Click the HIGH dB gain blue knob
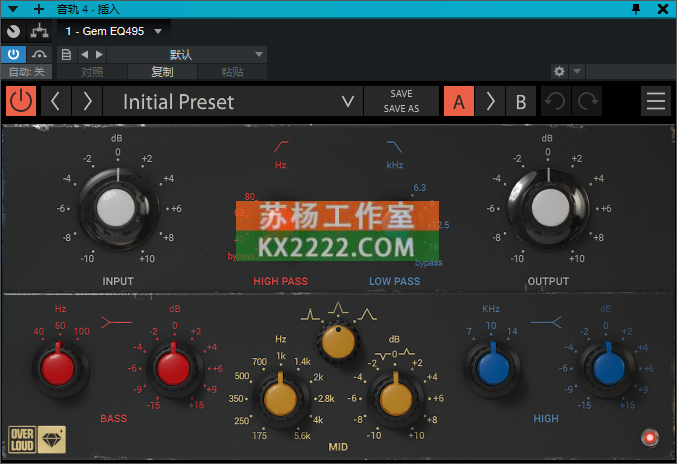Viewport: 677px width, 464px height. (608, 368)
